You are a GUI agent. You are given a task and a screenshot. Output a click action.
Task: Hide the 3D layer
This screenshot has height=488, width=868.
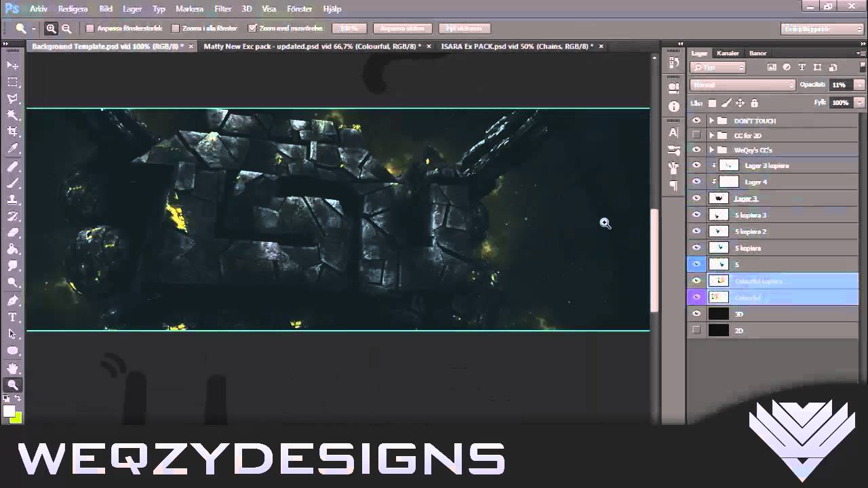(x=696, y=314)
